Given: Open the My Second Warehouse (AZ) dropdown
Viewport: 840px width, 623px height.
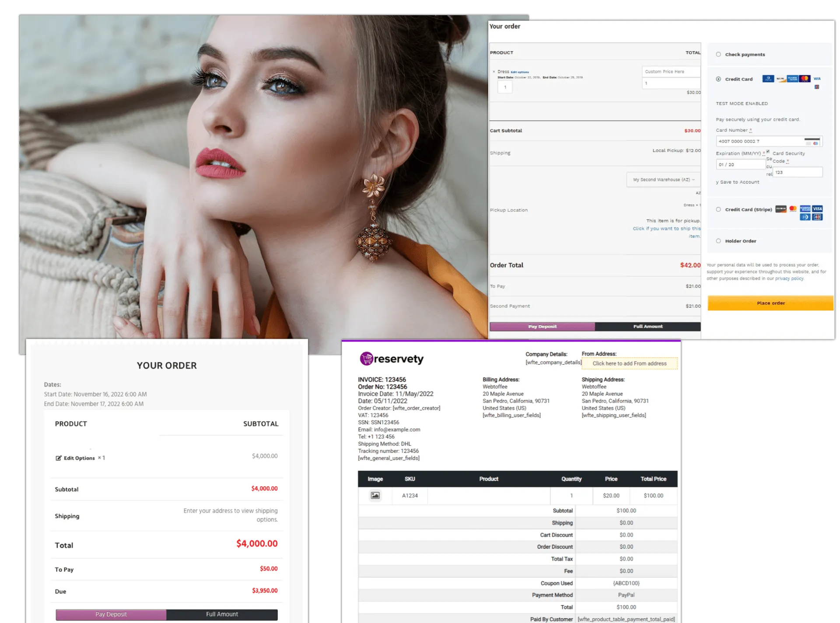Looking at the screenshot, I should coord(663,179).
